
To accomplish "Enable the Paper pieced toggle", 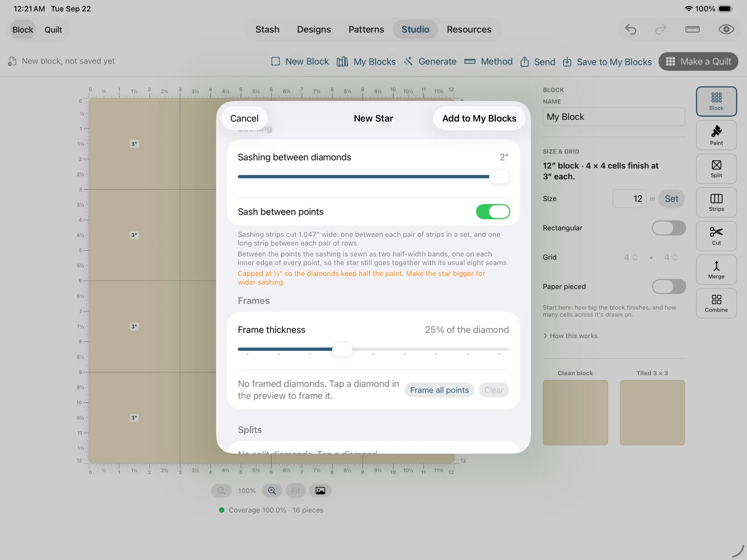I will point(669,287).
